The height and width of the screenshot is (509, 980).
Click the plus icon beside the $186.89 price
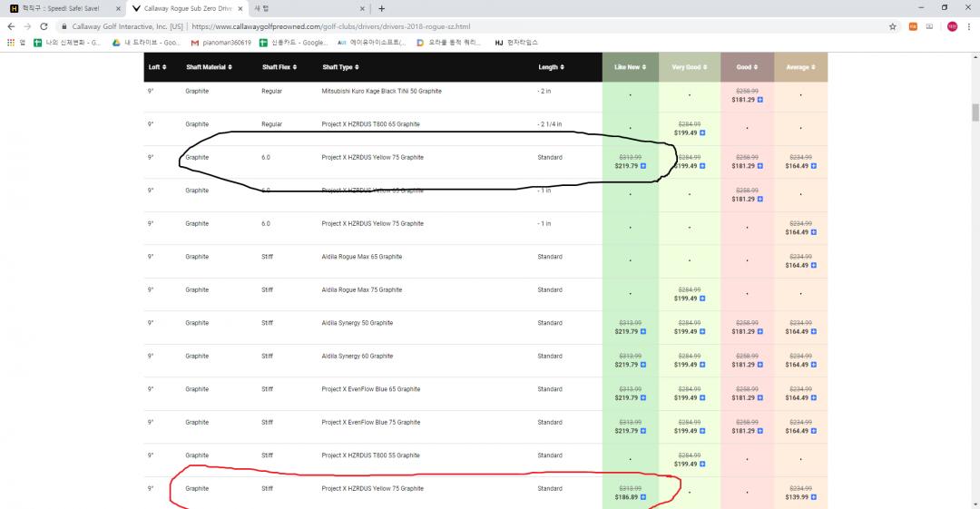[x=643, y=497]
